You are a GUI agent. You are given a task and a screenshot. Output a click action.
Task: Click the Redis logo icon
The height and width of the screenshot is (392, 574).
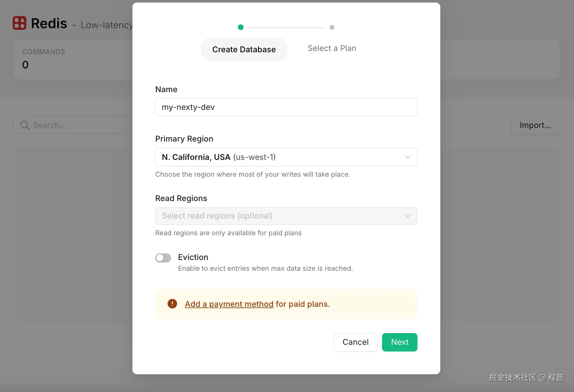[19, 23]
